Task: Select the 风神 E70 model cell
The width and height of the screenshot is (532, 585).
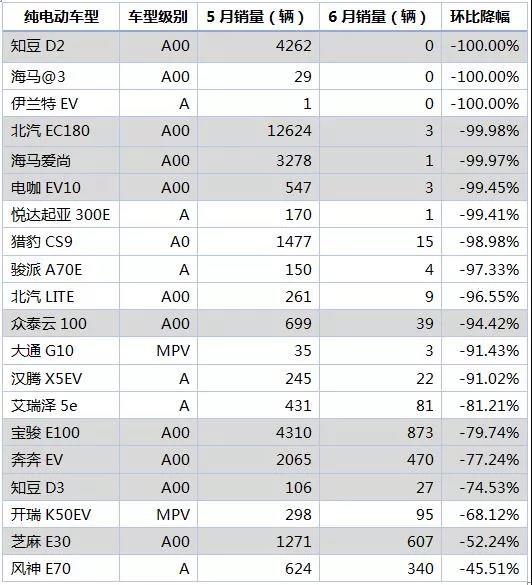Action: coord(61,569)
